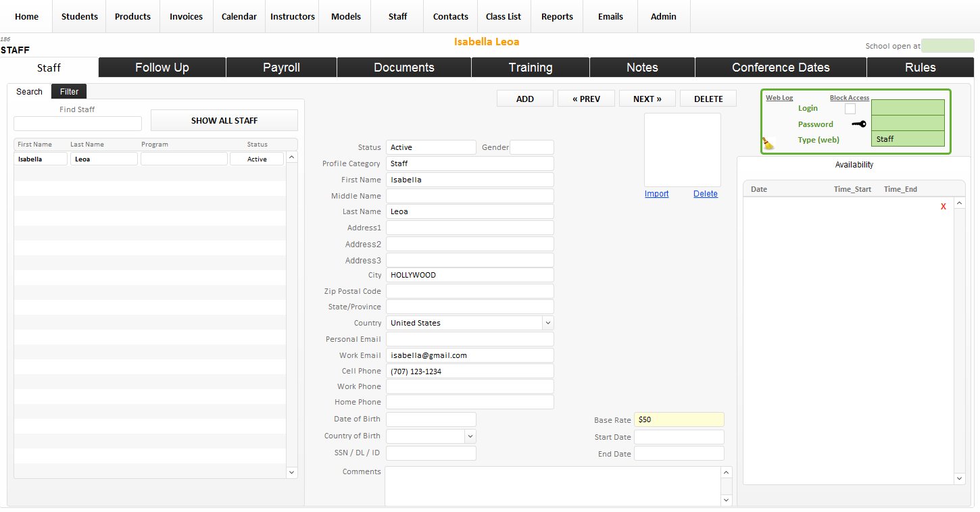Switch to the Training tab
The width and height of the screenshot is (980, 512).
(531, 68)
